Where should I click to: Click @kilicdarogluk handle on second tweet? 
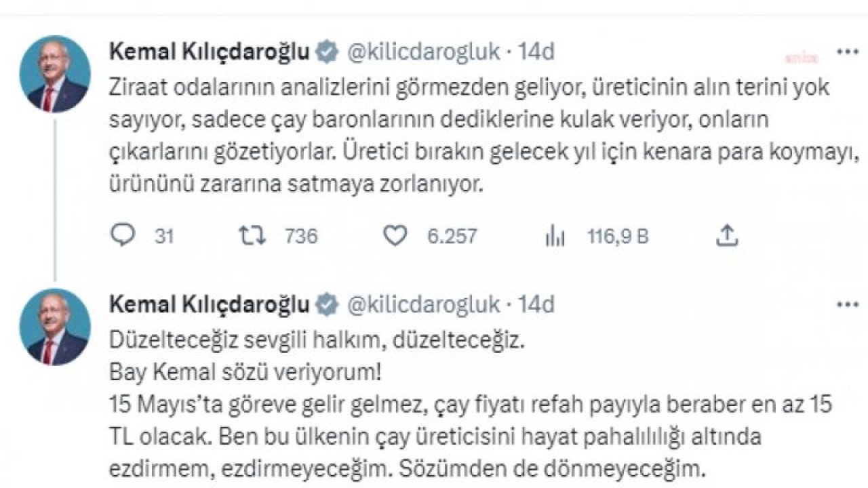tap(423, 304)
